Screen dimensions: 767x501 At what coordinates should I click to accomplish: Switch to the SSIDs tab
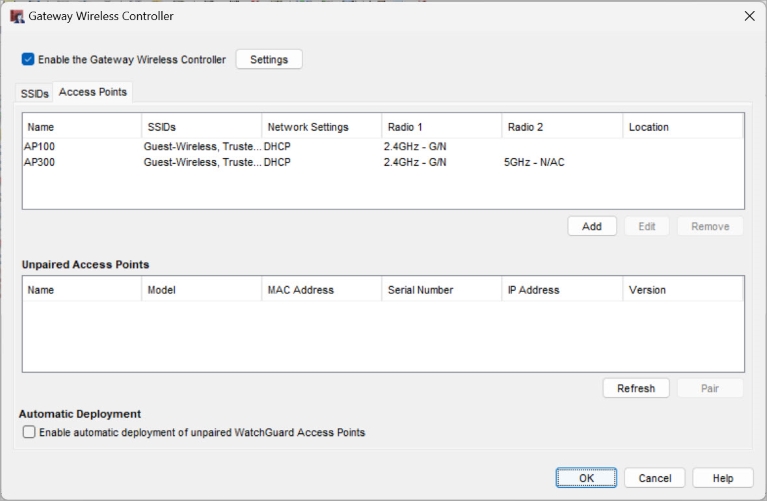(x=34, y=93)
